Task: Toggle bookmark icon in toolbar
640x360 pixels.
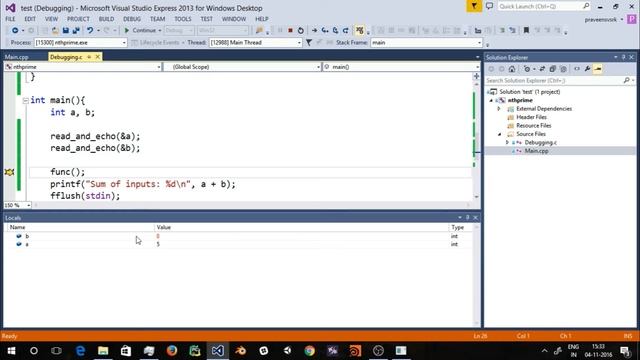Action: click(x=526, y=31)
